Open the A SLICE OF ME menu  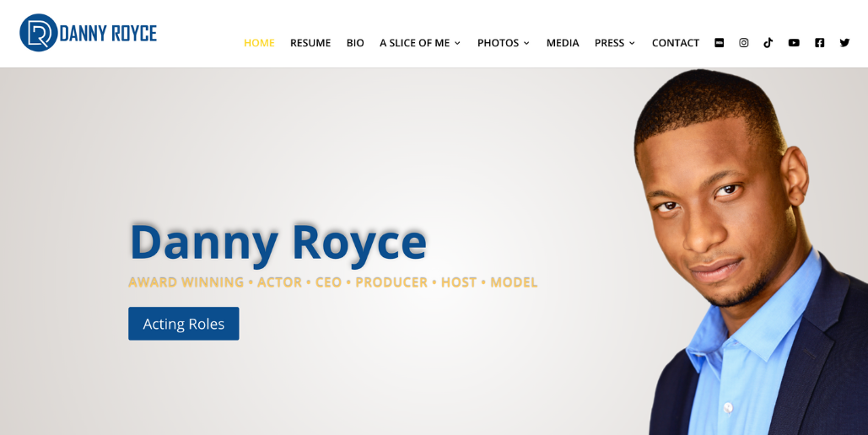415,43
